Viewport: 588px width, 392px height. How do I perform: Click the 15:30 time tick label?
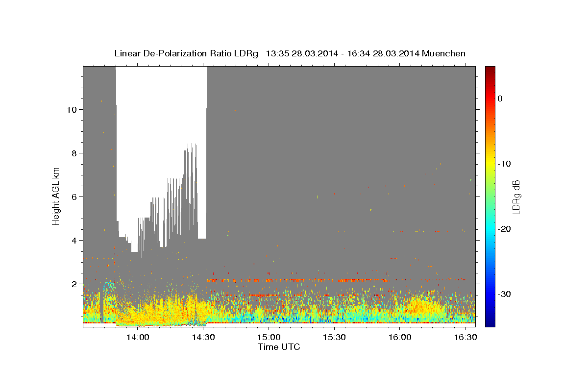click(334, 338)
